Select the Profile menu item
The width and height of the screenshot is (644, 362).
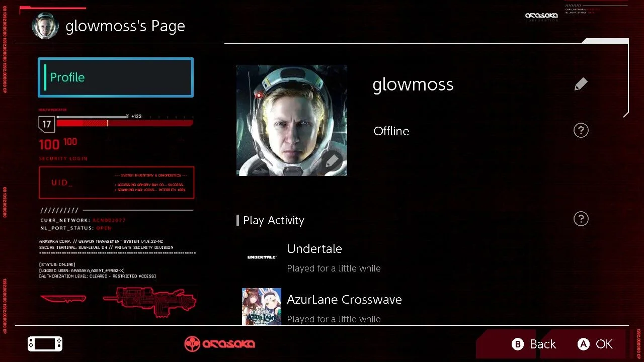point(116,77)
